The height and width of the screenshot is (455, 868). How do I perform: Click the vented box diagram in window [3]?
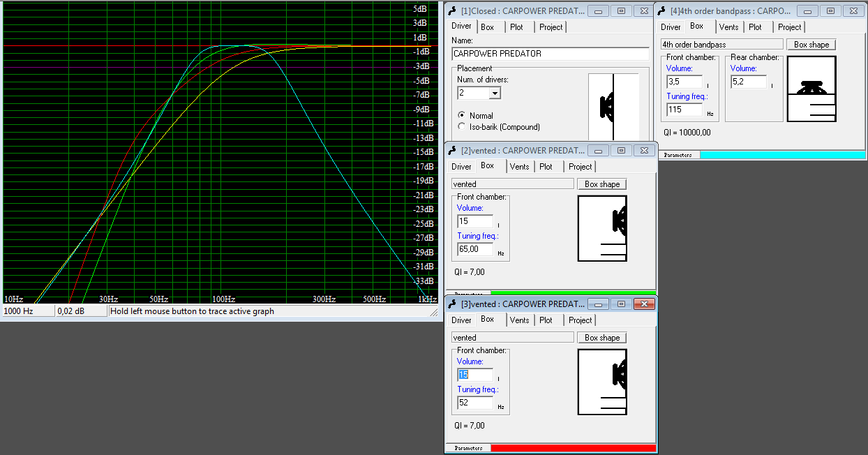[602, 382]
